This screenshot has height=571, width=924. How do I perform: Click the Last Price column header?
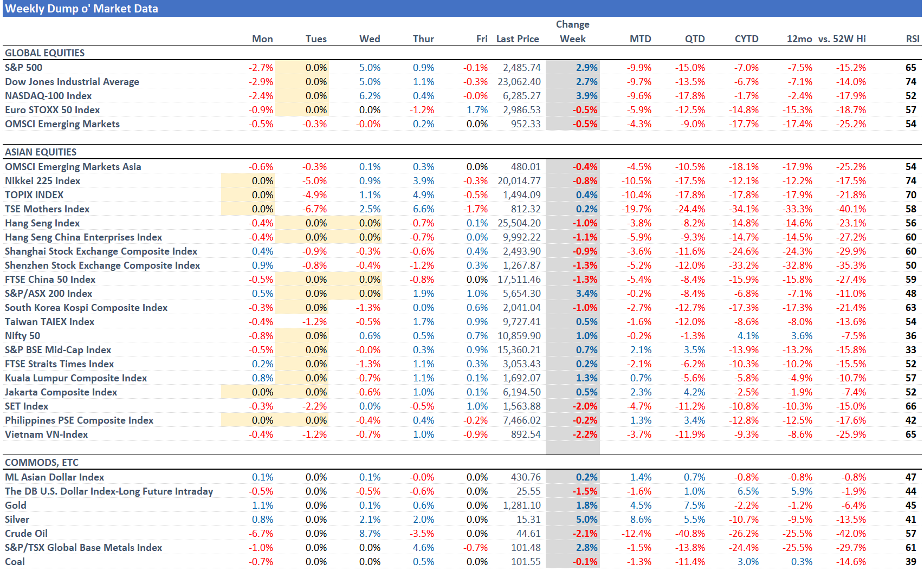click(518, 39)
